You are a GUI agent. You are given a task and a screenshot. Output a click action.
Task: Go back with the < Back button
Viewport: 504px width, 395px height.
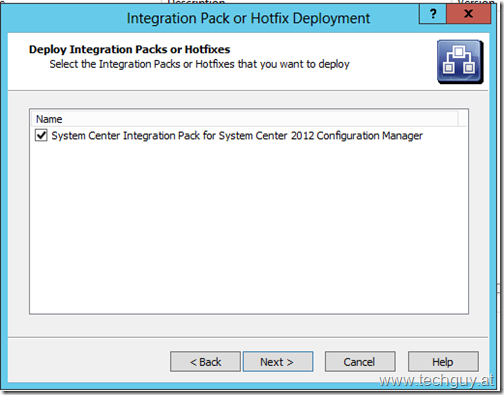[x=205, y=361]
